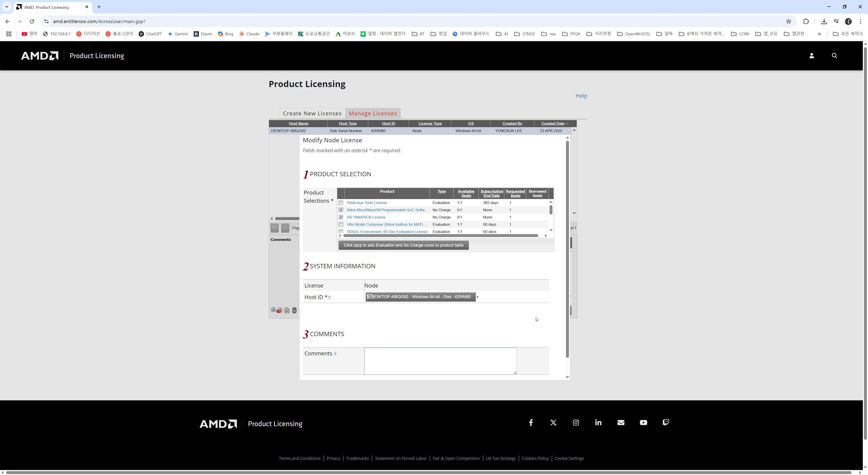Image resolution: width=868 pixels, height=475 pixels.
Task: Click the Modify Node License panel scrollbar
Action: point(567,249)
